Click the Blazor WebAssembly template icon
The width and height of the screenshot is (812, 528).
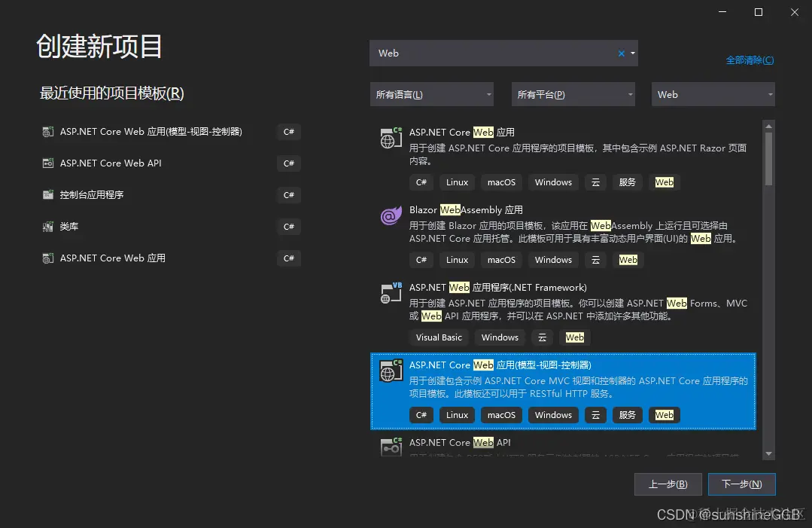(391, 215)
